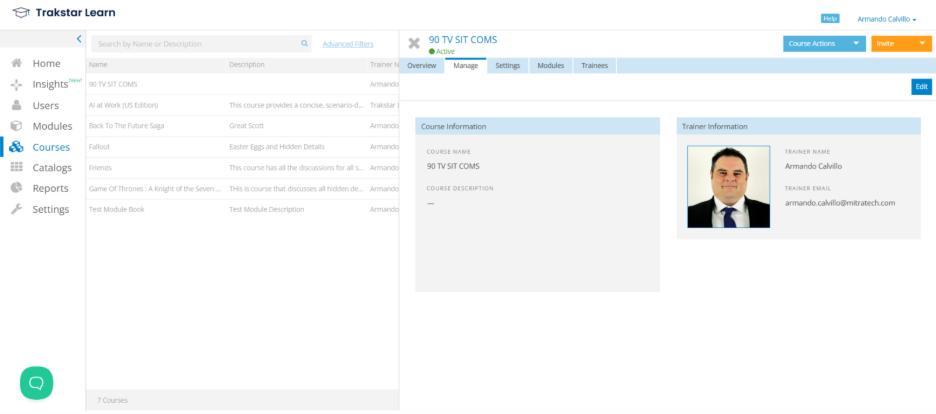Click the blue Edit button
Image resolution: width=936 pixels, height=414 pixels.
921,86
